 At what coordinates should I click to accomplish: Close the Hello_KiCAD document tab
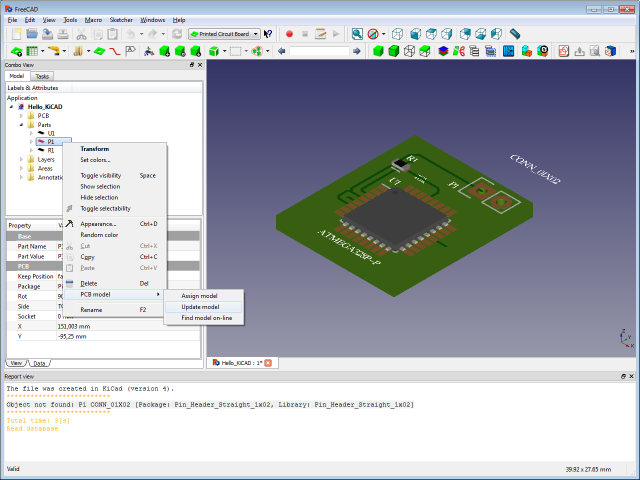pos(268,363)
